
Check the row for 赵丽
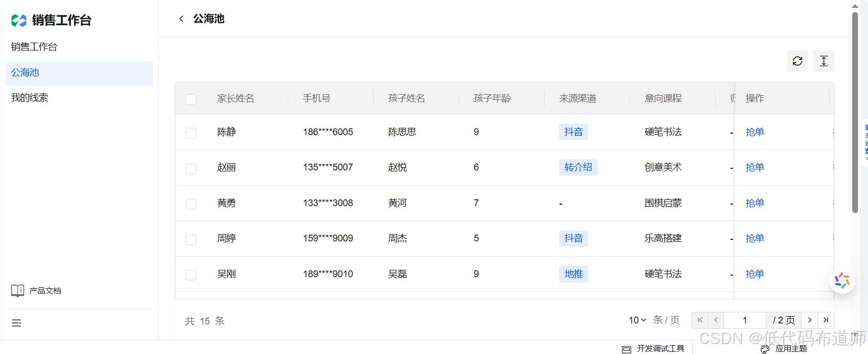(x=191, y=168)
